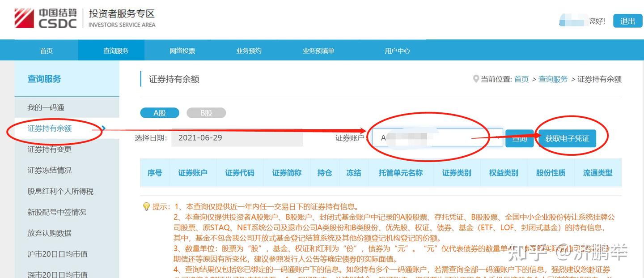The image size is (644, 278).
Task: Switch to the A股 view
Action: [160, 113]
